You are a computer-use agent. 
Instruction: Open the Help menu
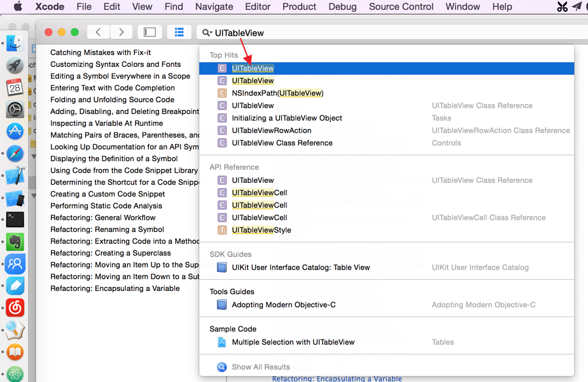(502, 7)
